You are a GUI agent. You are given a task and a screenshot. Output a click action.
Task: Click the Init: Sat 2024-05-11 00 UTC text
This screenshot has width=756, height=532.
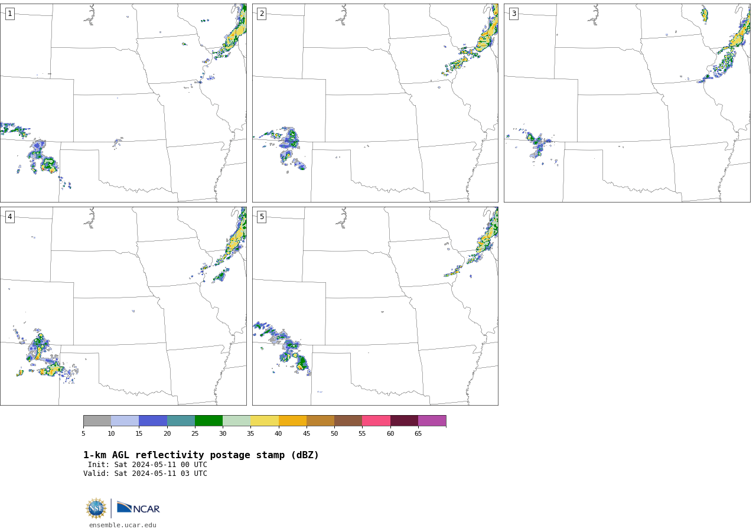(148, 465)
